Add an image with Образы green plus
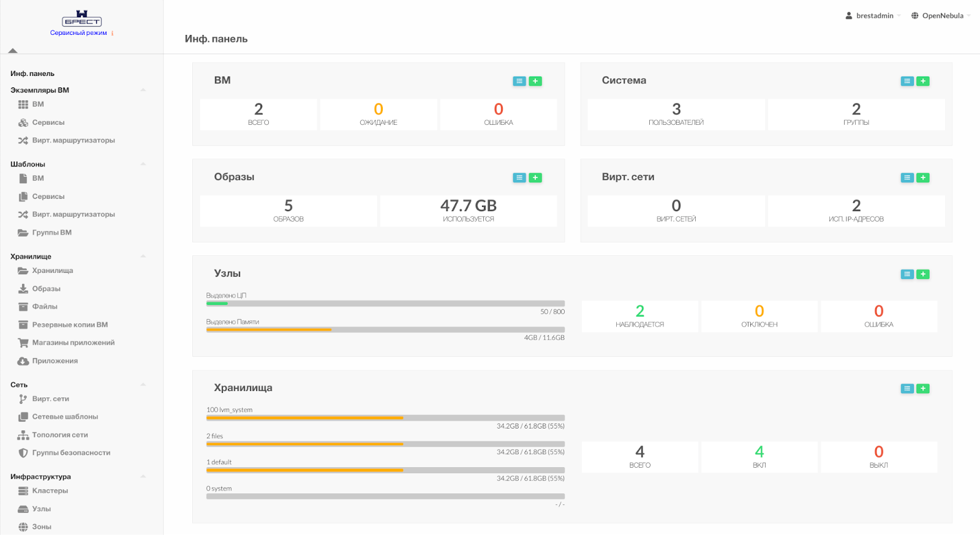This screenshot has height=535, width=980. click(535, 178)
